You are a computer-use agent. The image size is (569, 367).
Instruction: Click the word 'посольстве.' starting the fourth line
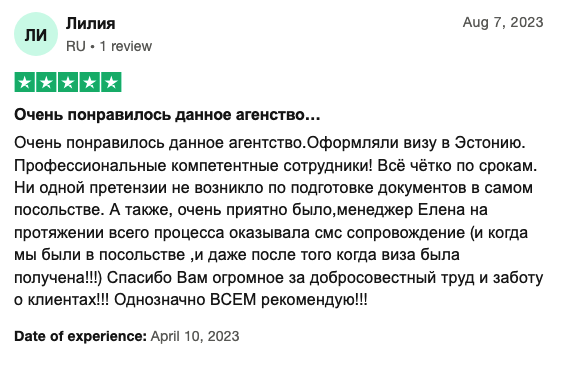click(59, 210)
